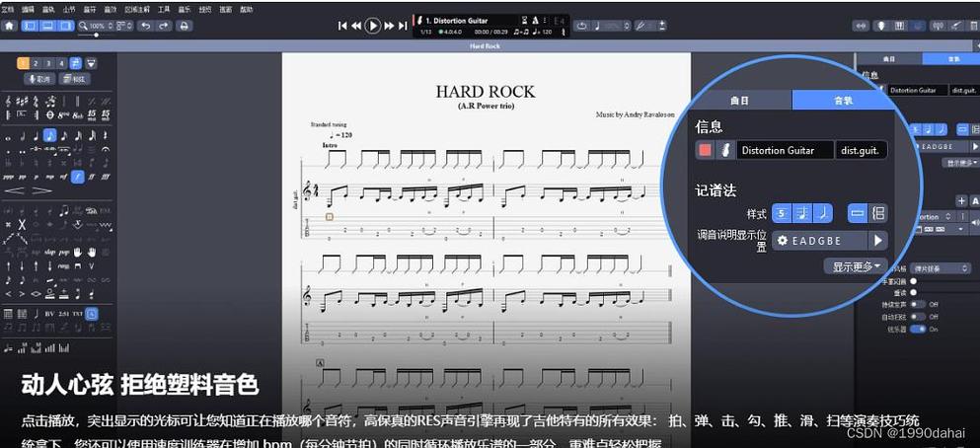
Task: Turn on the 自动扫弦 switch
Action: tap(916, 316)
